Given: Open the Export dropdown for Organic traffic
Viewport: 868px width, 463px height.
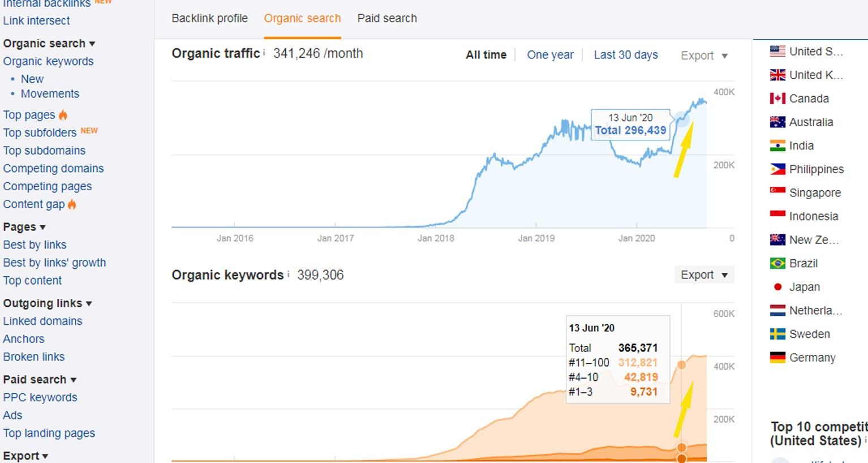Looking at the screenshot, I should click(x=703, y=55).
